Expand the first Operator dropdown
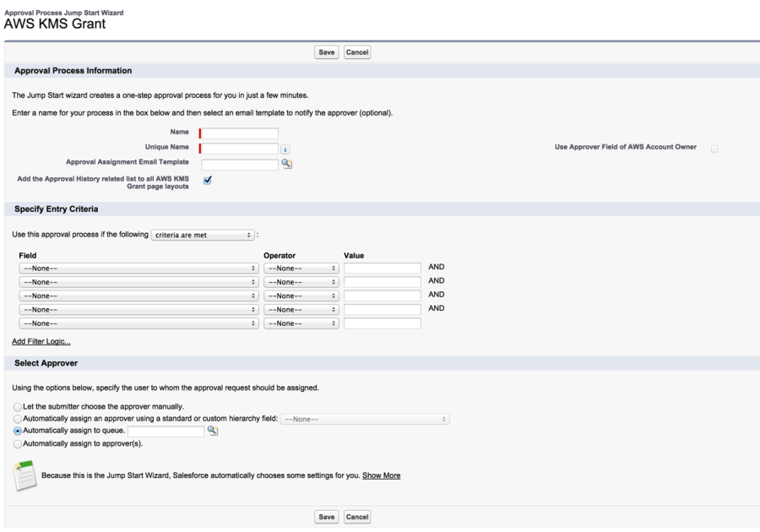Image resolution: width=760 pixels, height=532 pixels. tap(301, 268)
